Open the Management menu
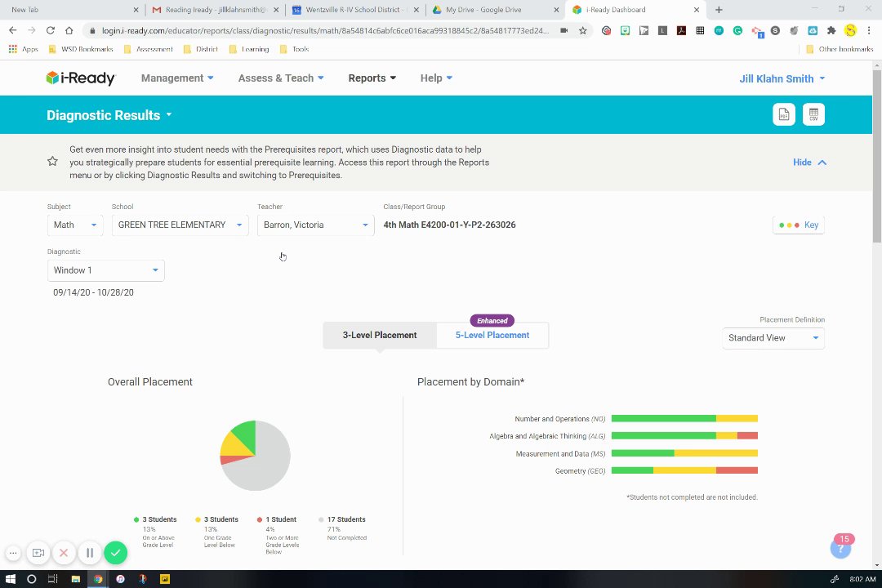 (x=177, y=78)
